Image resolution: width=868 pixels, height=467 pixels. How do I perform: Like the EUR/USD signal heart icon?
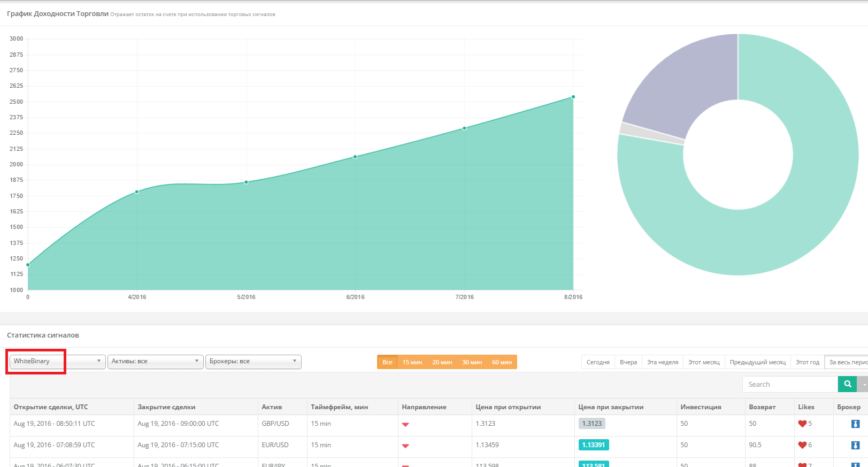pyautogui.click(x=802, y=445)
